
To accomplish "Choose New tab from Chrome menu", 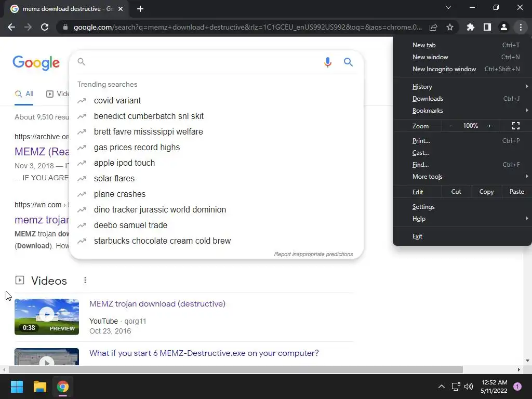I will 462,45.
